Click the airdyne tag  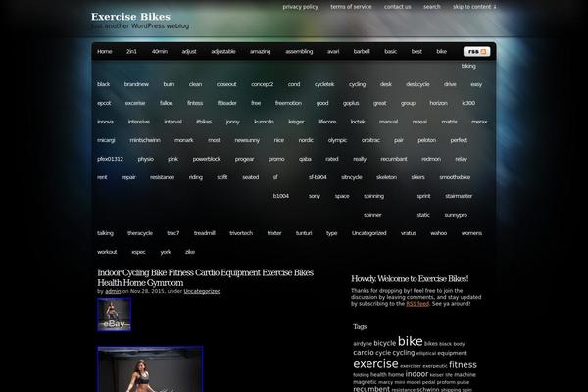pyautogui.click(x=363, y=344)
